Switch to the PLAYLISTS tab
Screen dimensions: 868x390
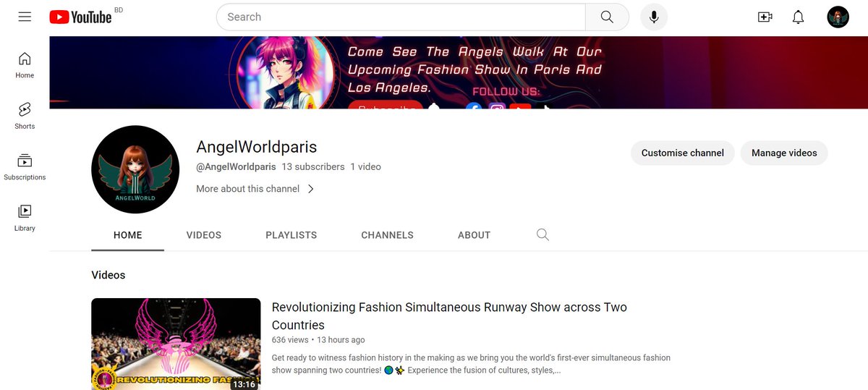[292, 235]
